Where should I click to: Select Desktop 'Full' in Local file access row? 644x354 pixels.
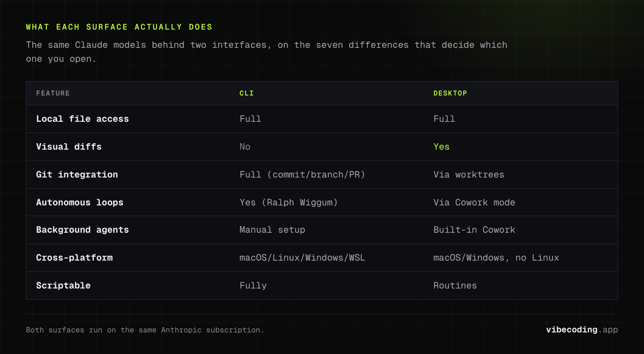444,119
